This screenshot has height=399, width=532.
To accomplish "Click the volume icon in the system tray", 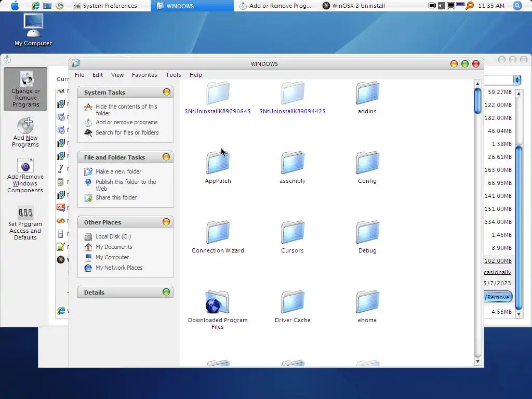I will point(441,5).
